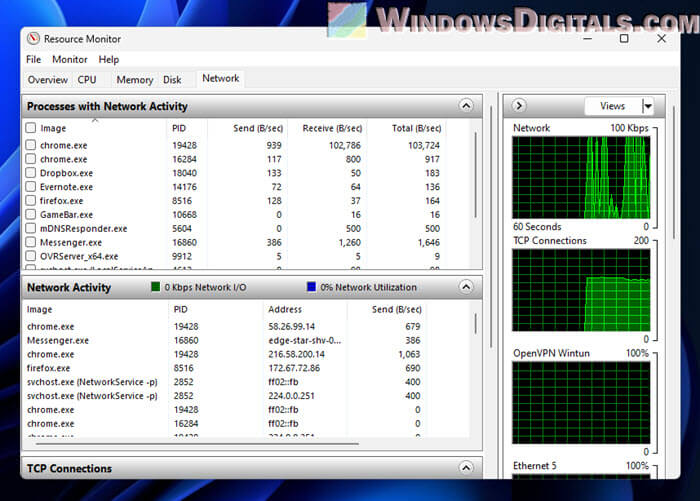Click the Network Activity horizontal scrollbar
This screenshot has width=700, height=501.
(x=197, y=444)
